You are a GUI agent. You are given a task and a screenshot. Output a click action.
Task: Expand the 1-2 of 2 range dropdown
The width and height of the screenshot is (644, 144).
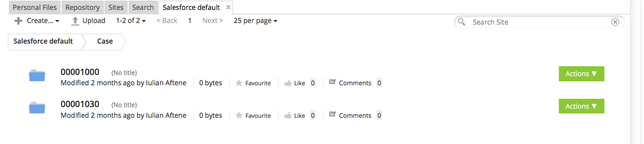pos(131,21)
